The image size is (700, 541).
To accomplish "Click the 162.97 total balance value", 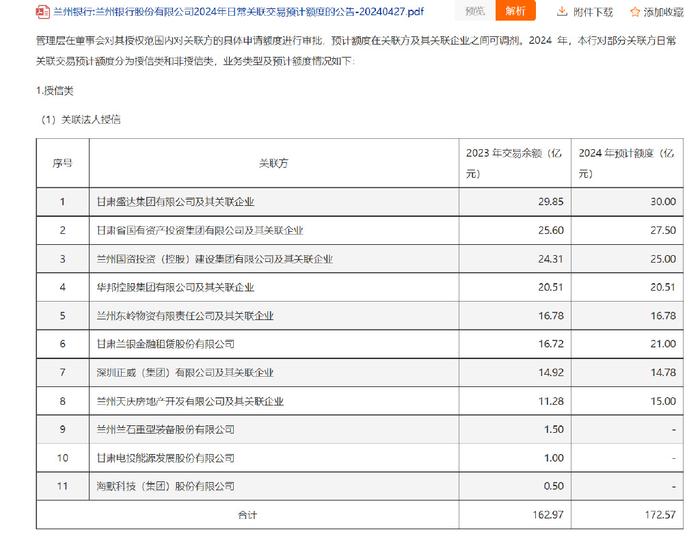I will click(548, 515).
